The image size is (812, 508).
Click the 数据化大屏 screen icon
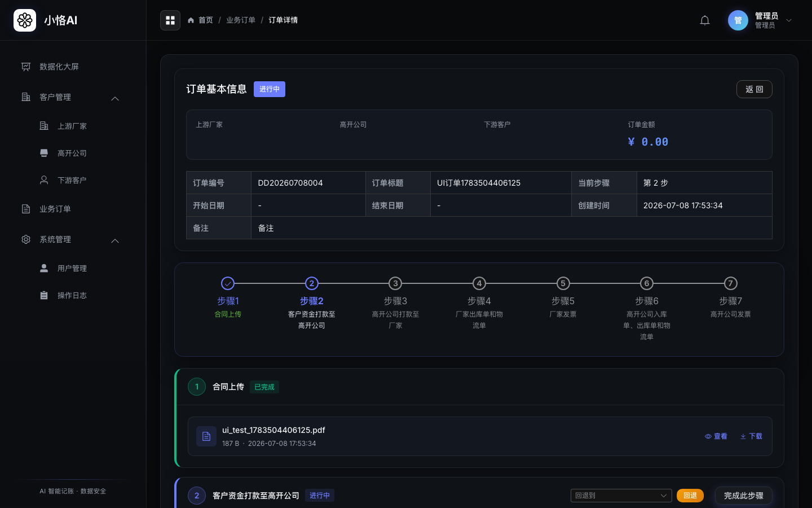26,67
